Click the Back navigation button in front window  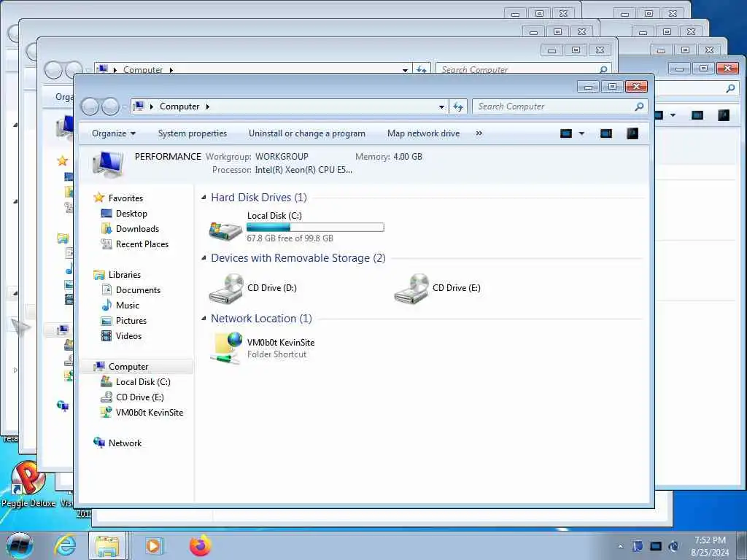[x=90, y=106]
